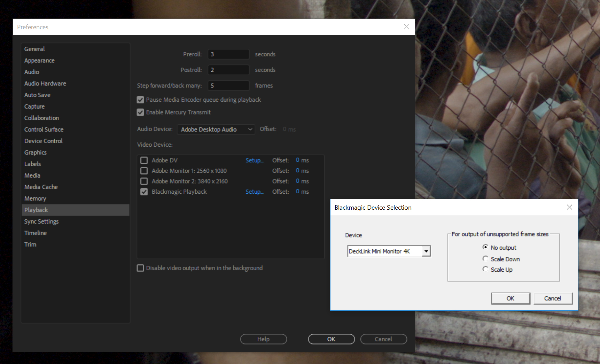Click Help in the Preferences dialog

tap(263, 339)
